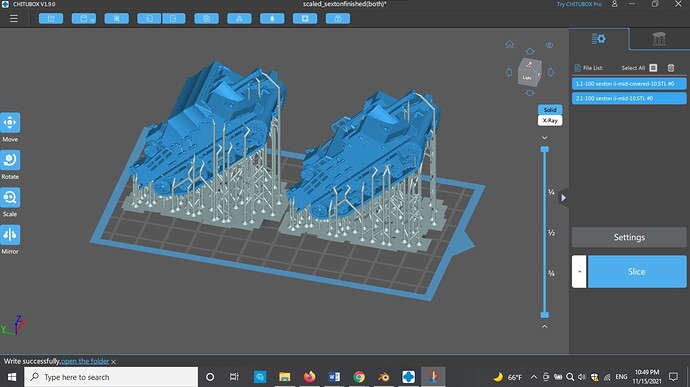Screen dimensions: 690x387
Task: Click the auto layout toolbar icon
Action: (x=239, y=18)
